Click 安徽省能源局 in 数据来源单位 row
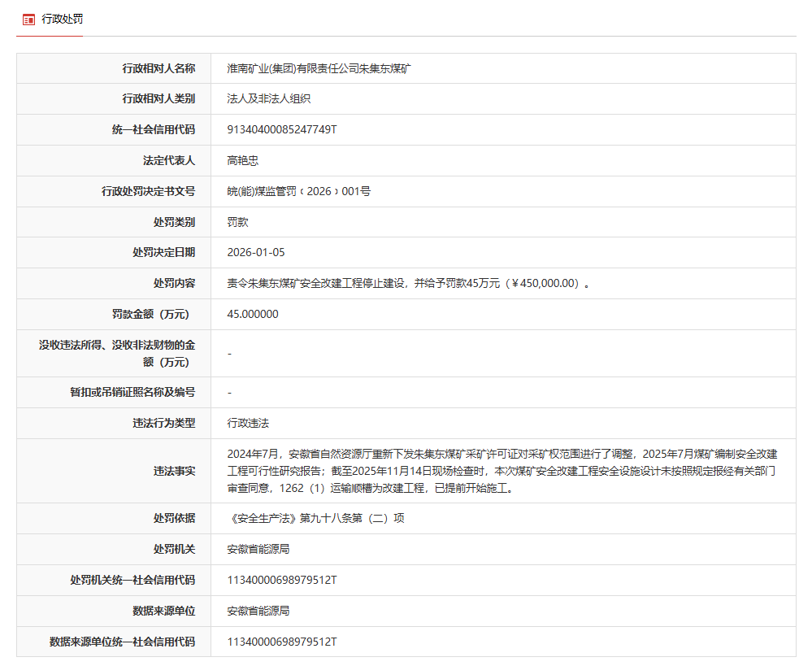 click(x=258, y=611)
